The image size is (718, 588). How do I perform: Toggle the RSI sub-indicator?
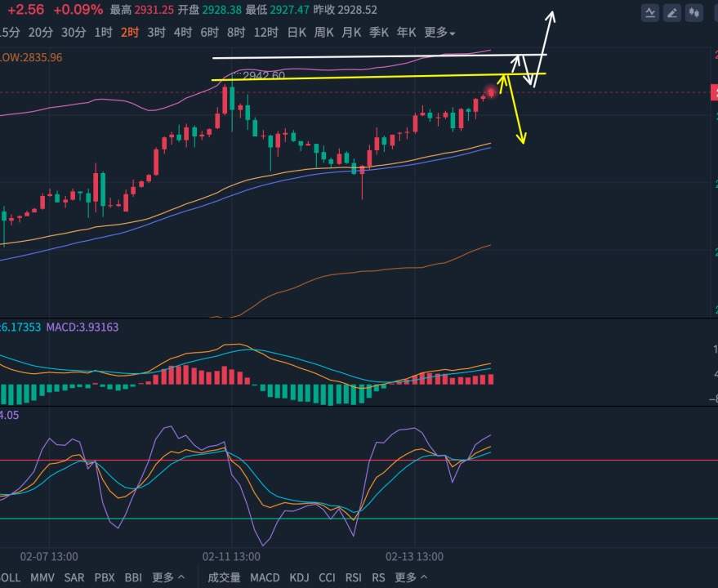point(354,577)
